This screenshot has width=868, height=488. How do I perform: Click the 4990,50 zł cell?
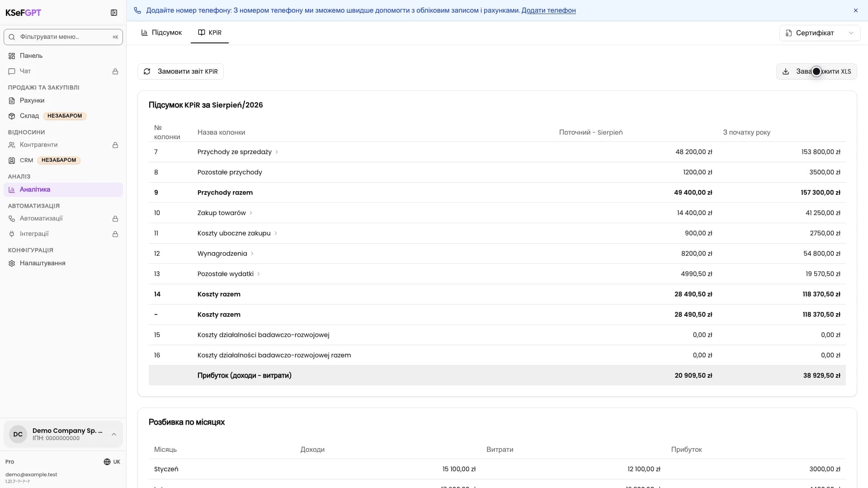click(x=697, y=274)
